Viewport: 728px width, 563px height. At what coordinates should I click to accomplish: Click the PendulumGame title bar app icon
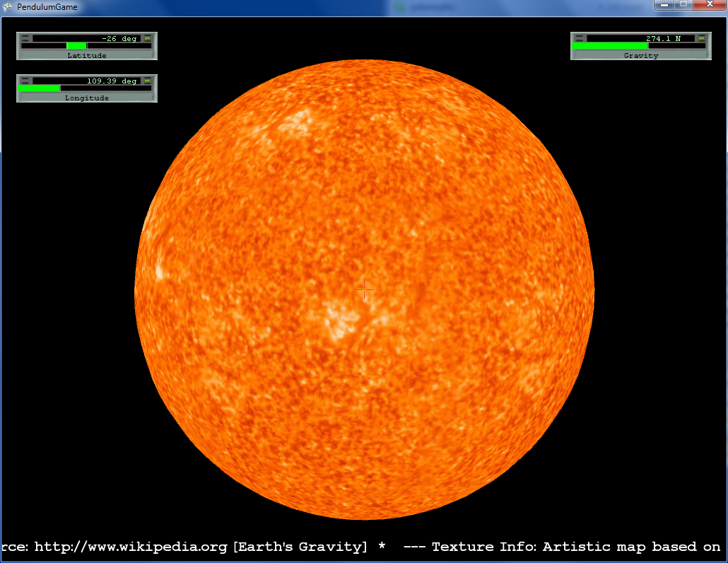pos(8,7)
